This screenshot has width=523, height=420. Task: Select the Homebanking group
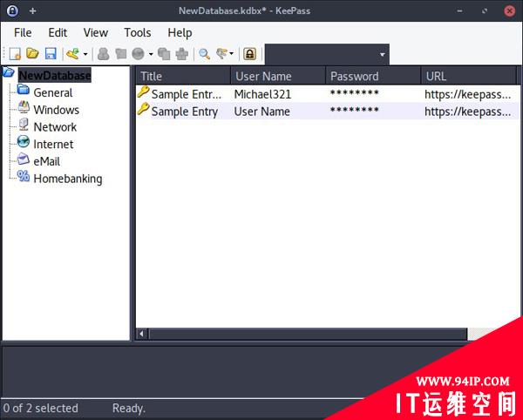pos(68,179)
